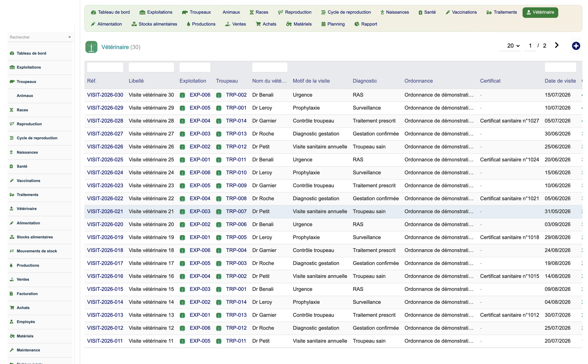Screen dimensions: 588x364
Task: Click the Races sidebar icon
Action: (11, 110)
